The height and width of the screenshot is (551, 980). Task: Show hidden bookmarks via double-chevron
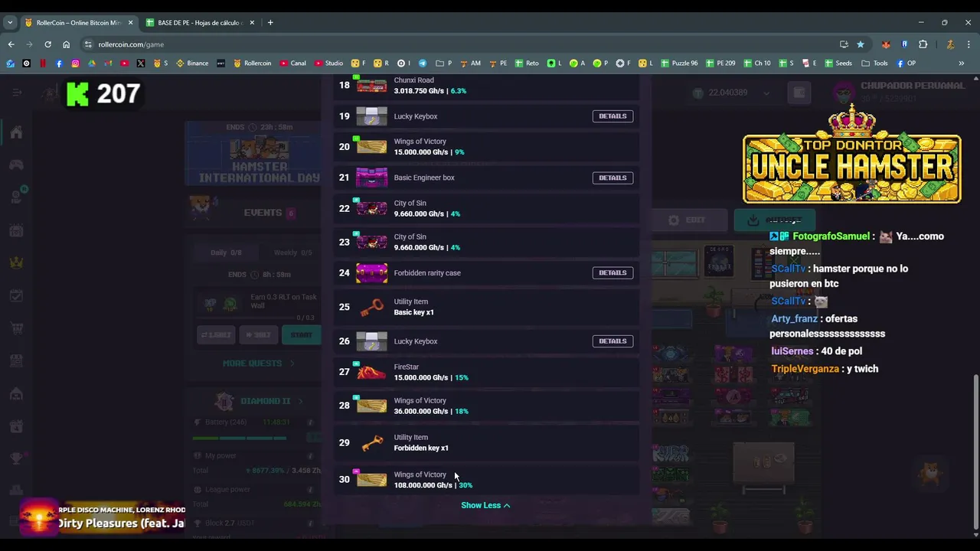pyautogui.click(x=962, y=64)
